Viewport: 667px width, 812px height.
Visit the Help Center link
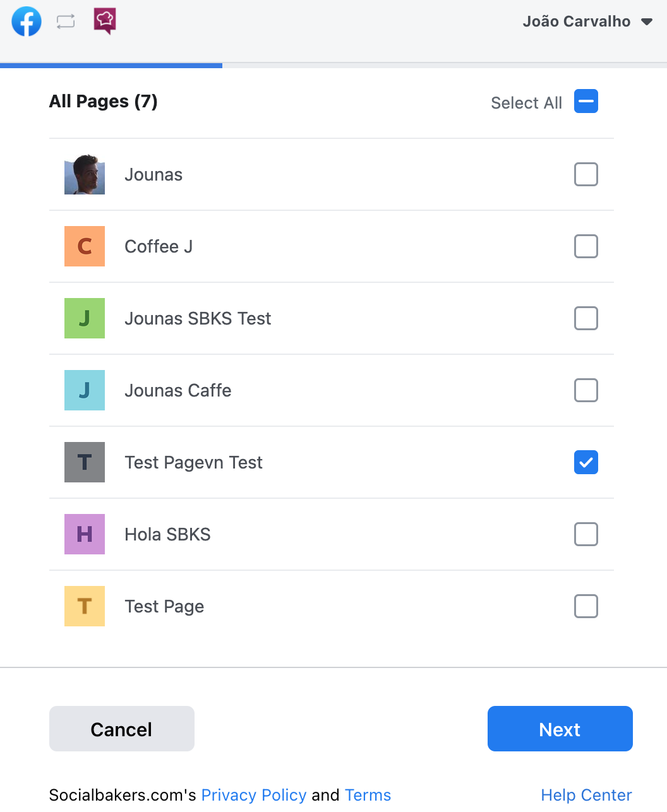click(586, 795)
